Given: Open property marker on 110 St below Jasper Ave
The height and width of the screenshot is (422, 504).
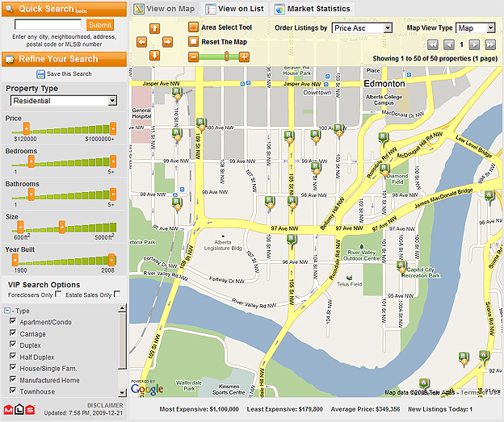Looking at the screenshot, I should tap(176, 94).
